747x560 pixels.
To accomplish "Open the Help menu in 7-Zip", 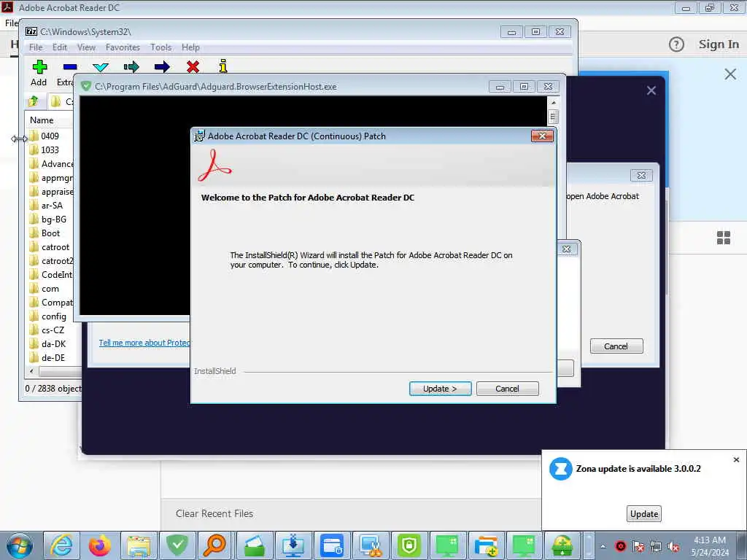I will tap(190, 47).
